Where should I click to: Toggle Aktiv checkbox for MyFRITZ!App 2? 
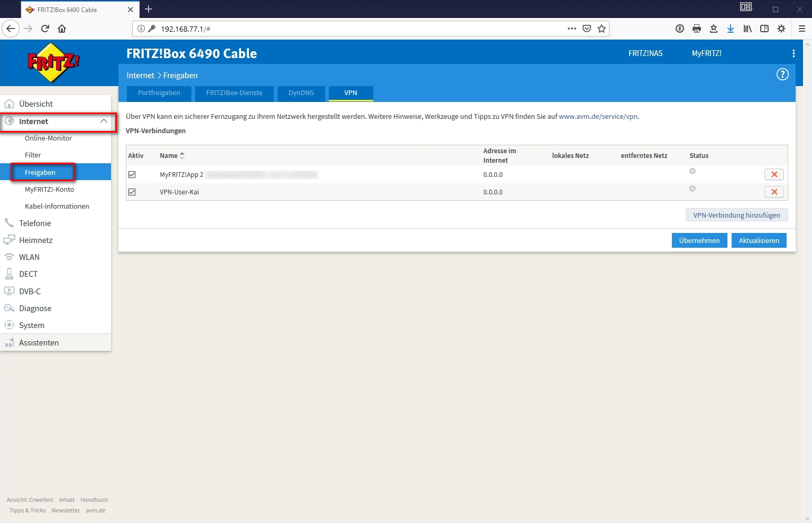132,175
